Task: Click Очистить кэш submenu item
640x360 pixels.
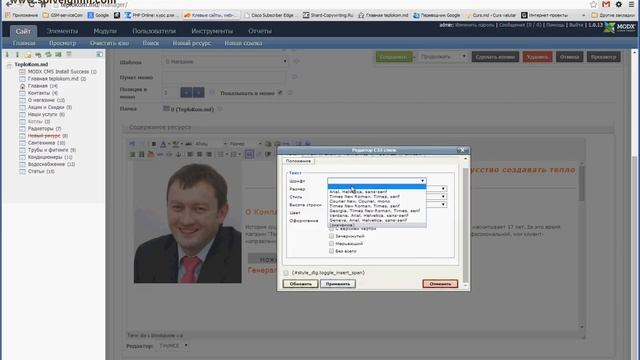Action: tap(109, 43)
